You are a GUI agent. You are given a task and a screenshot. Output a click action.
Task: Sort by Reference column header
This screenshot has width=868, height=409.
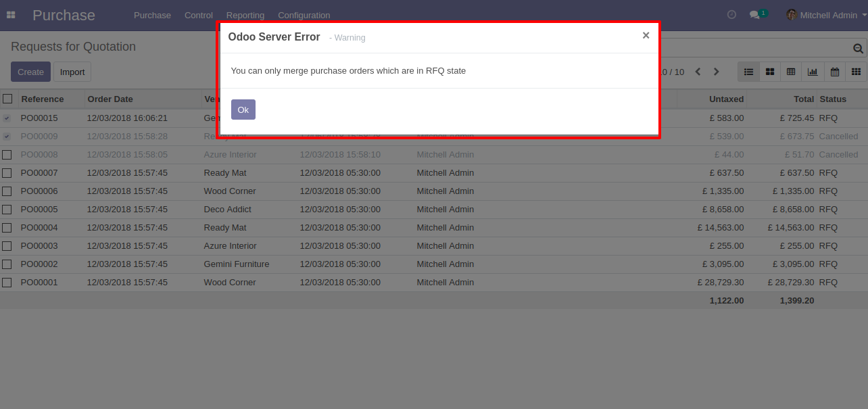pos(43,99)
